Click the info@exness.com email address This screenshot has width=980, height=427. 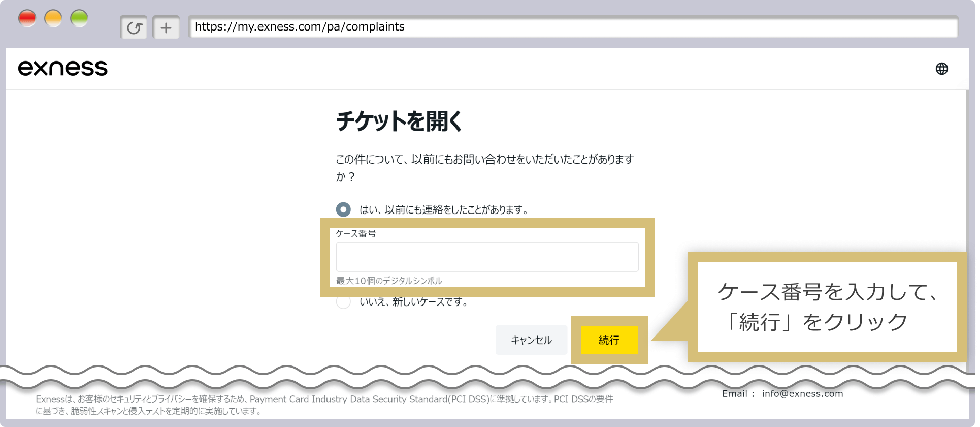coord(802,393)
